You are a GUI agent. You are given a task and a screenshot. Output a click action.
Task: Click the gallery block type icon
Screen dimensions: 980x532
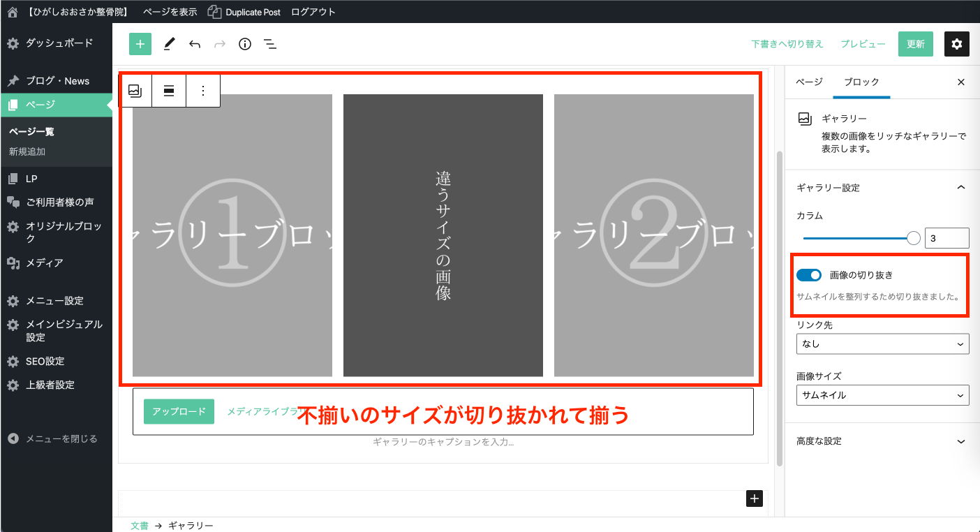tap(135, 91)
